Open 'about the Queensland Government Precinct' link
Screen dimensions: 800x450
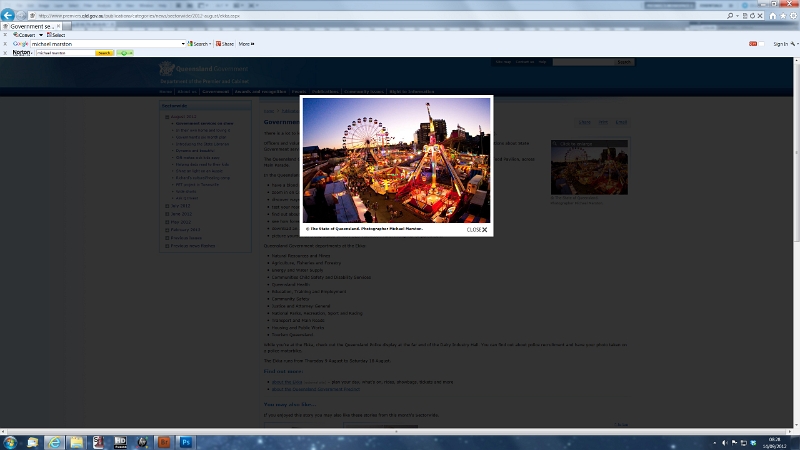pyautogui.click(x=316, y=389)
